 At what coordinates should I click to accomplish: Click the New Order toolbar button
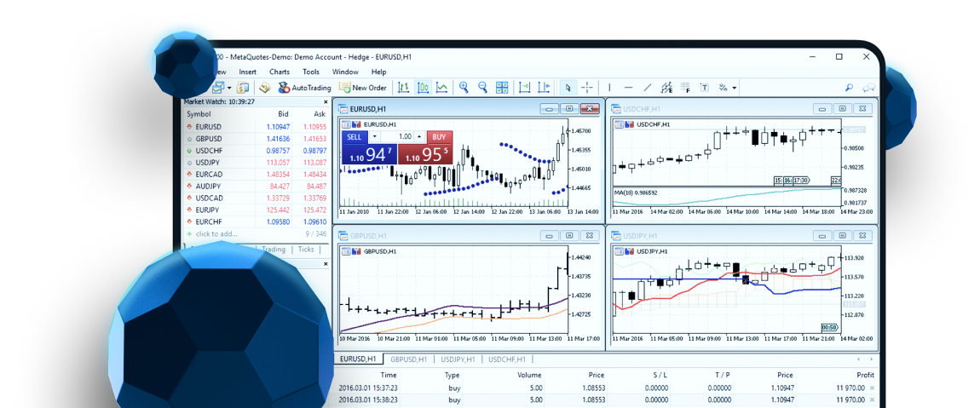[x=362, y=88]
